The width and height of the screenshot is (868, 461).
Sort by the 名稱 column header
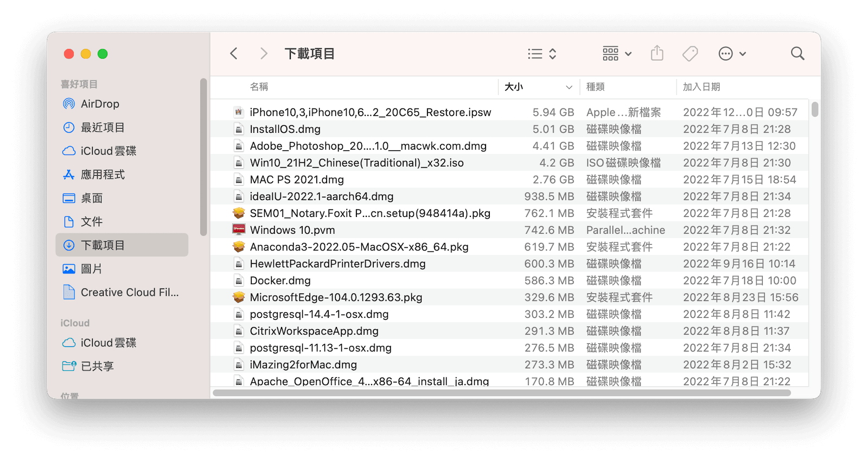click(x=259, y=87)
